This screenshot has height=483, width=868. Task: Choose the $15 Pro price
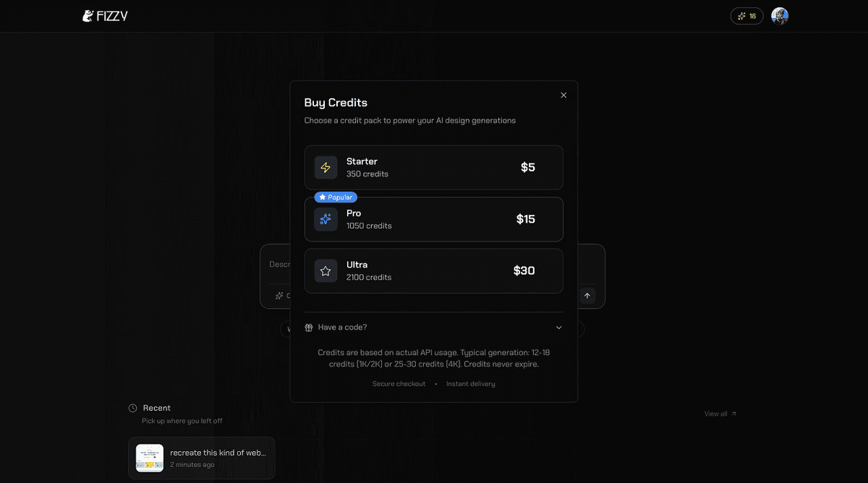click(x=525, y=219)
